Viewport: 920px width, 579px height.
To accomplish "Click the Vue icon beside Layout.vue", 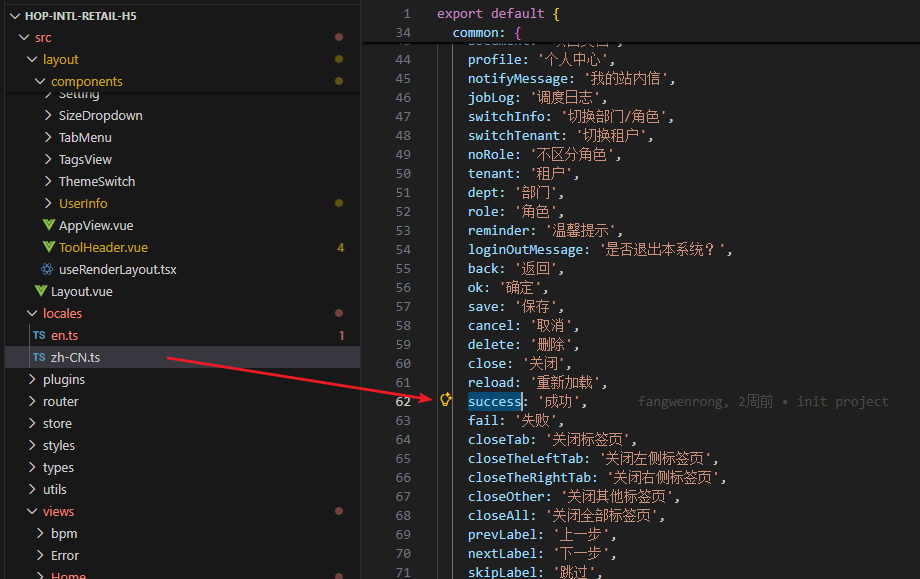I will (x=40, y=292).
